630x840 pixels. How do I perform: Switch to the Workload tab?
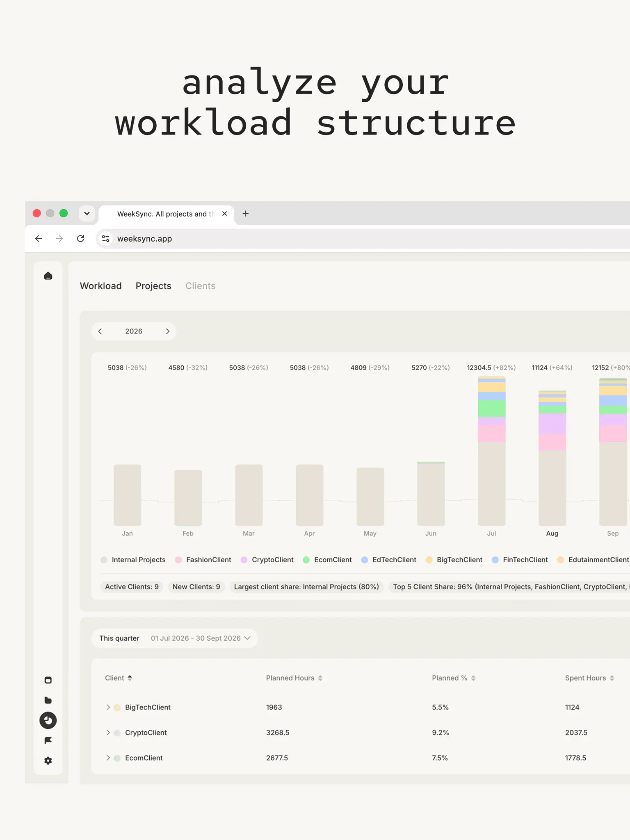[100, 286]
